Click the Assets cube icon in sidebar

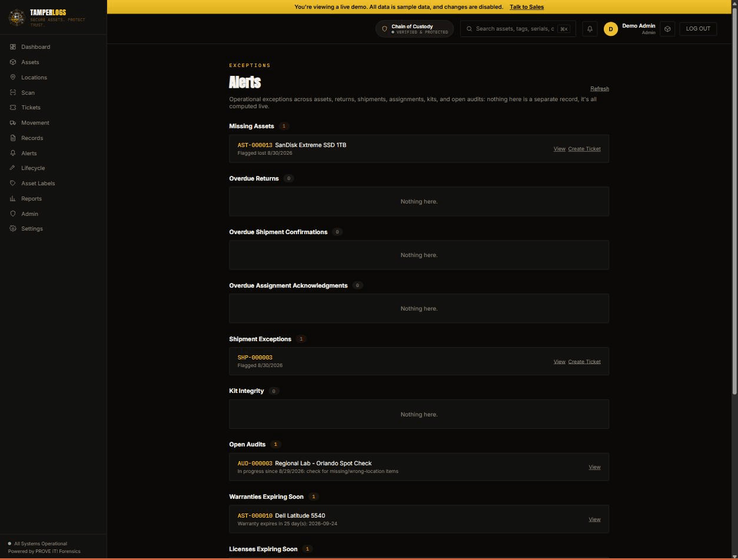13,62
